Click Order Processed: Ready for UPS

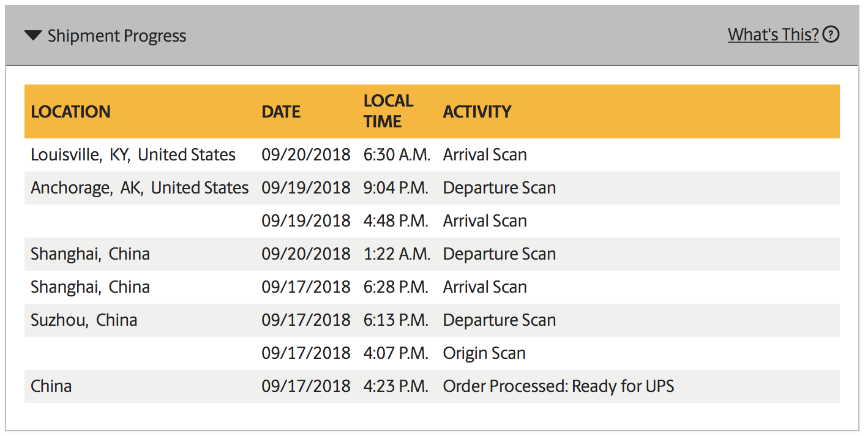558,386
